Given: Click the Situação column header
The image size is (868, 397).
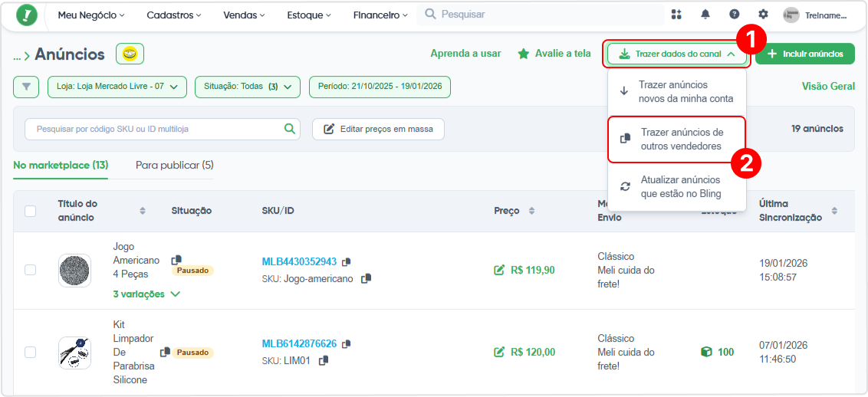Looking at the screenshot, I should [x=192, y=211].
